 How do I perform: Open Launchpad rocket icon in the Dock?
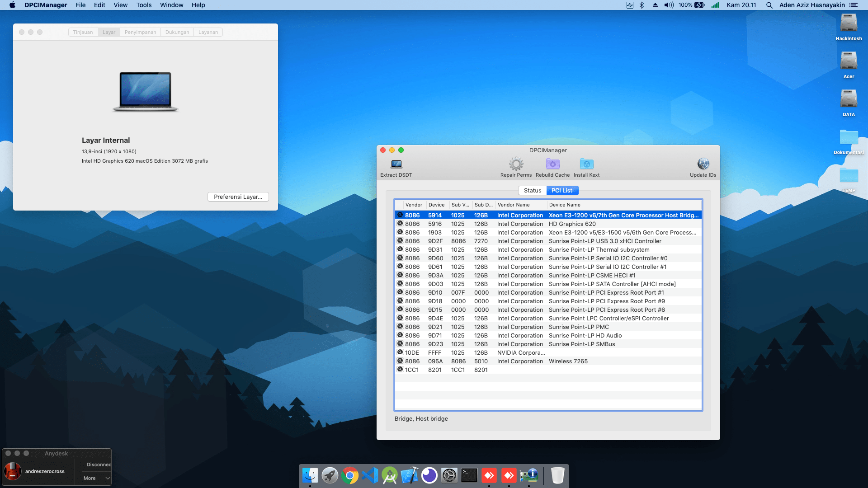pos(330,475)
